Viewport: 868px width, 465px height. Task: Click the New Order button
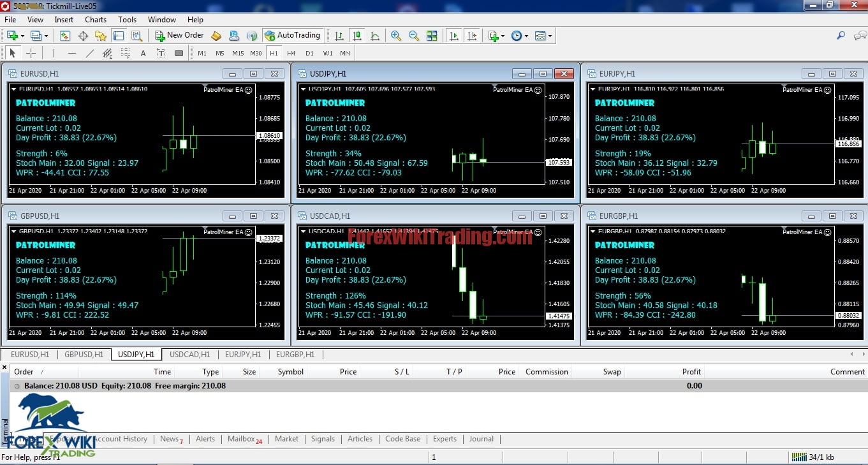[x=180, y=36]
